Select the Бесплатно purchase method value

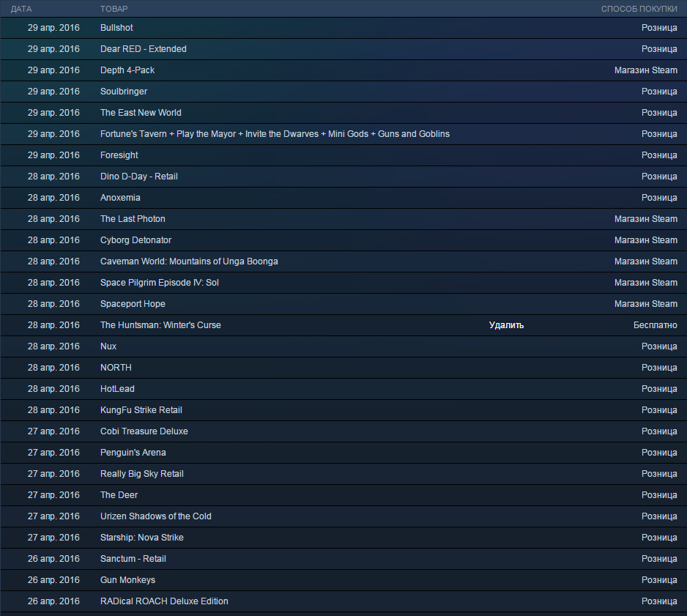[655, 325]
